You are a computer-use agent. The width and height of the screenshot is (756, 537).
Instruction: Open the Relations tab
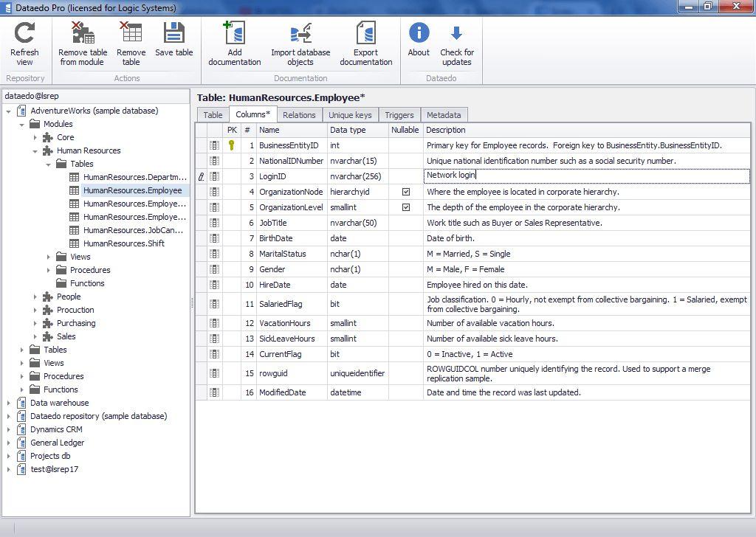(299, 114)
